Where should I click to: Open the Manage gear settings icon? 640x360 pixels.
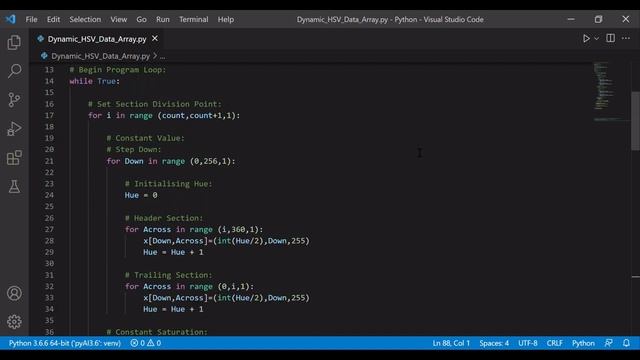point(14,322)
